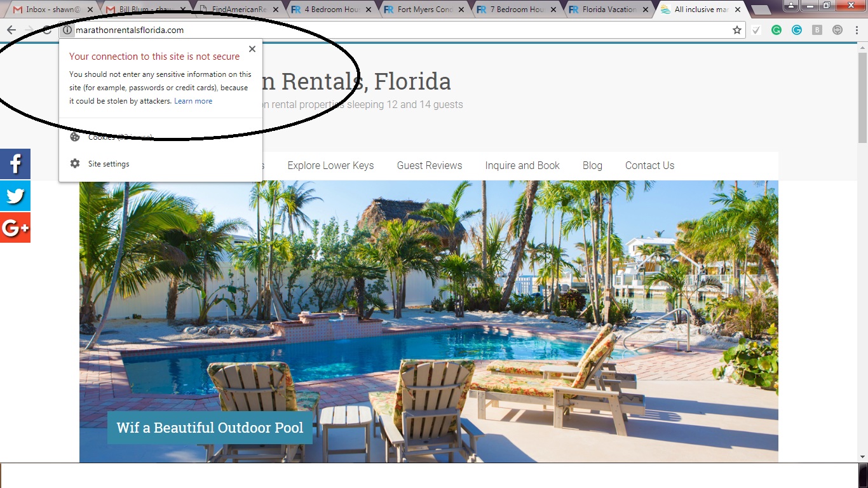Click the outdoor pool slideshow image
This screenshot has width=868, height=488.
tap(429, 321)
